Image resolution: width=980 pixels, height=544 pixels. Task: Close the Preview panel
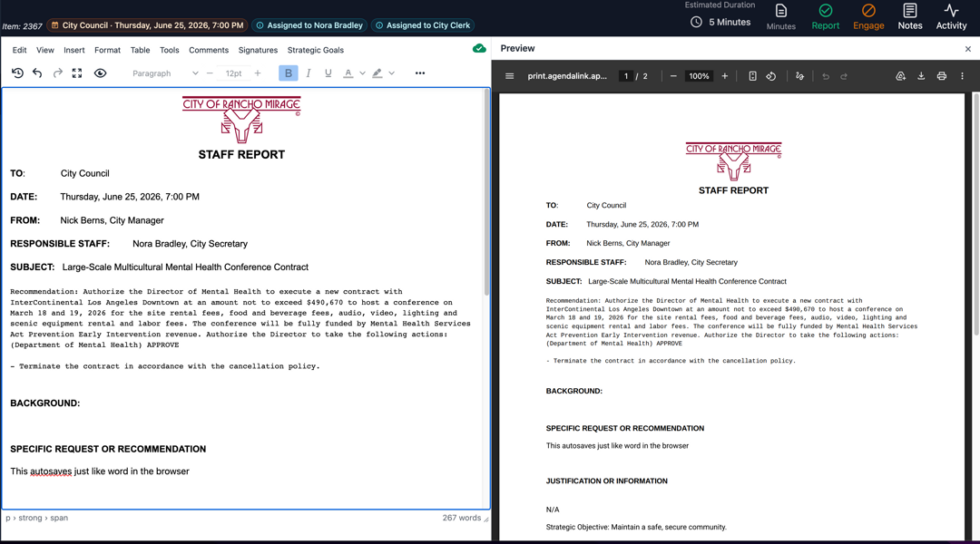(x=968, y=49)
